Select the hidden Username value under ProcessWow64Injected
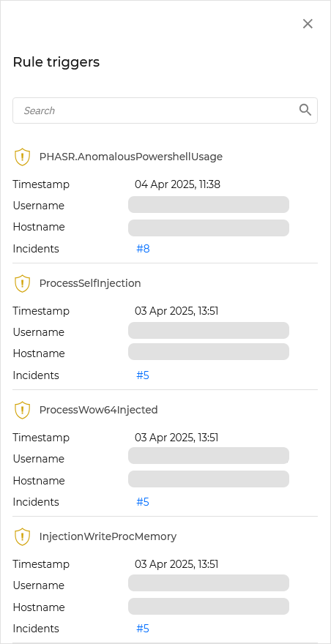 click(209, 455)
